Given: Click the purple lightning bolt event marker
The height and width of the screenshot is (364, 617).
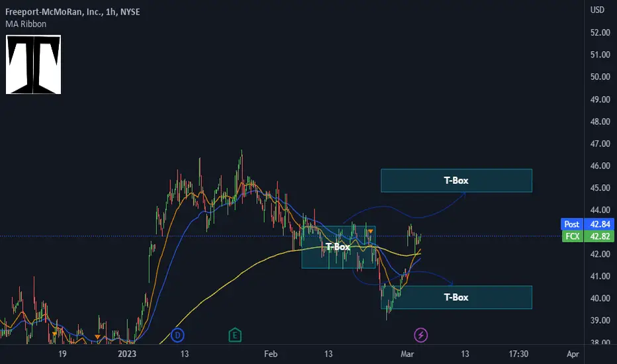Looking at the screenshot, I should coord(420,336).
